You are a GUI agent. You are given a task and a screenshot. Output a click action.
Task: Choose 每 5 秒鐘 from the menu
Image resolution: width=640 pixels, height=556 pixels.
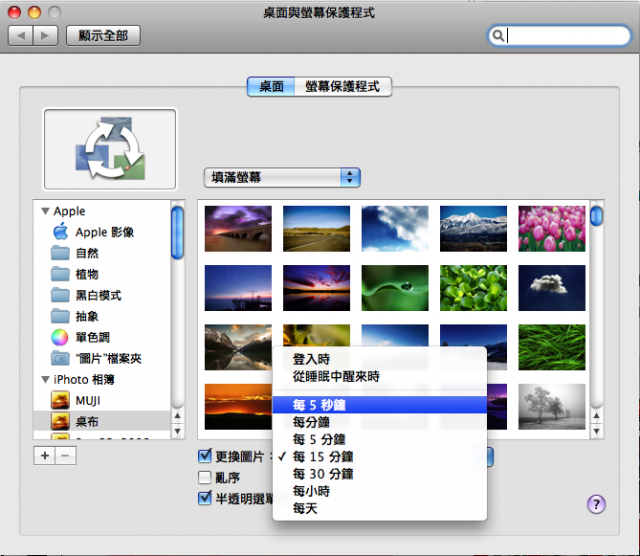click(380, 405)
